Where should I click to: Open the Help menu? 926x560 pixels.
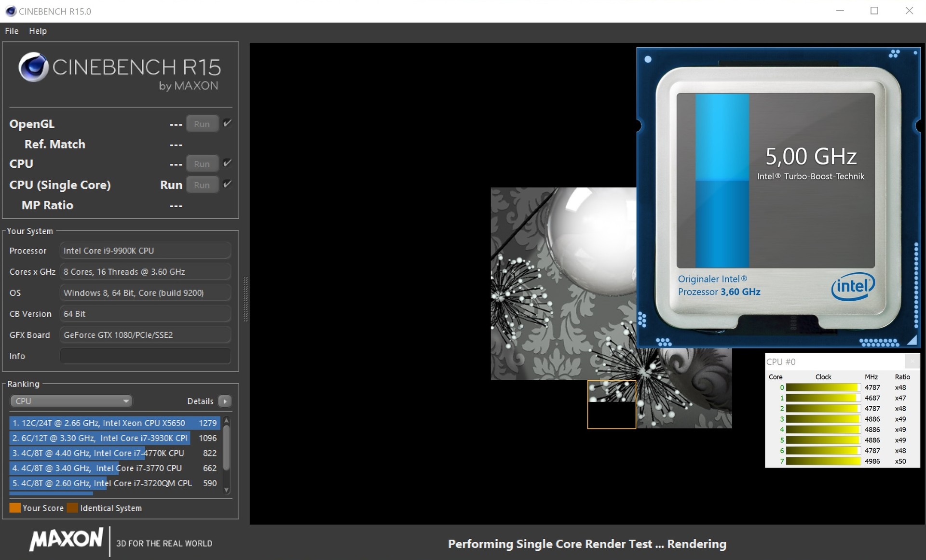click(38, 31)
